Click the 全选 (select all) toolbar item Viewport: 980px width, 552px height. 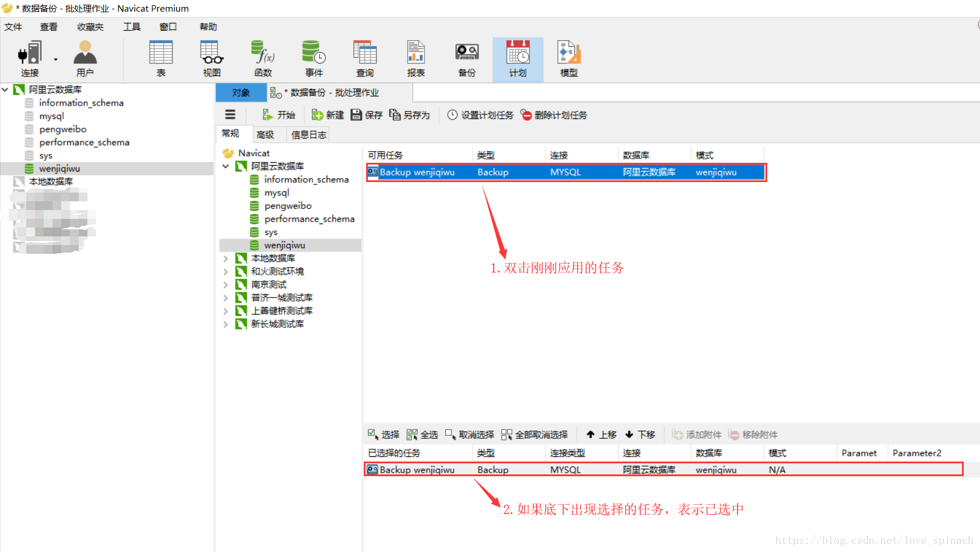pos(422,435)
